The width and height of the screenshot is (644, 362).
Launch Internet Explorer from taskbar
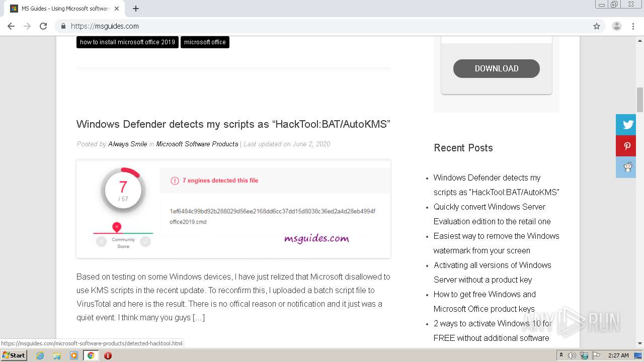tap(40, 355)
